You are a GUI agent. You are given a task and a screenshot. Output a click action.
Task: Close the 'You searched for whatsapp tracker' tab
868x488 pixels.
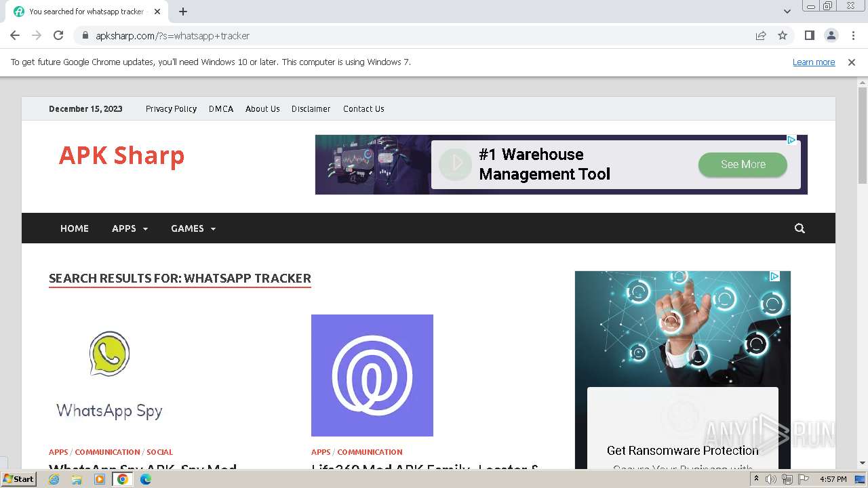pos(157,12)
